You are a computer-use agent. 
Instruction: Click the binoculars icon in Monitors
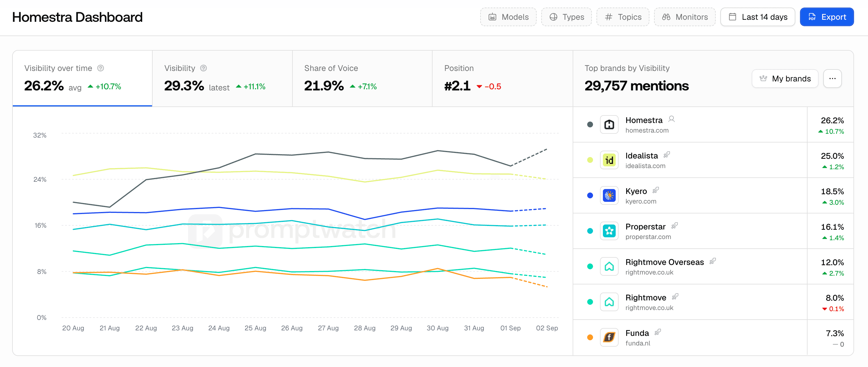[666, 17]
